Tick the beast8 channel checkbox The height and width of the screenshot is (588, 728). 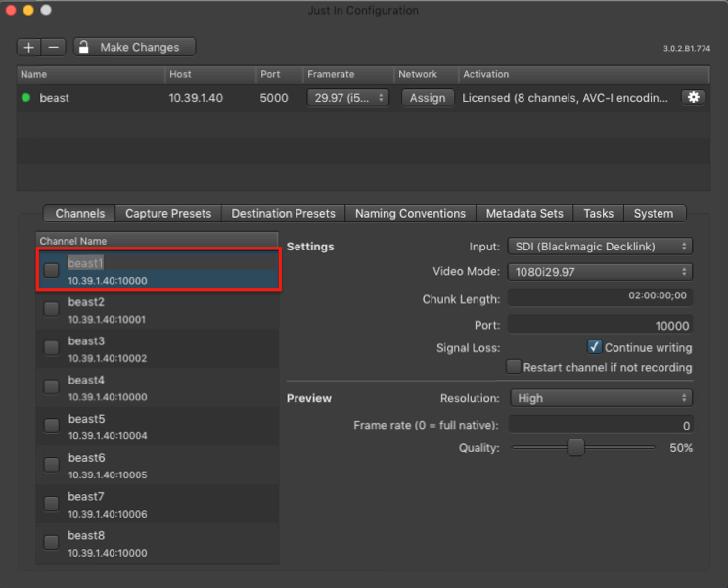click(x=51, y=542)
